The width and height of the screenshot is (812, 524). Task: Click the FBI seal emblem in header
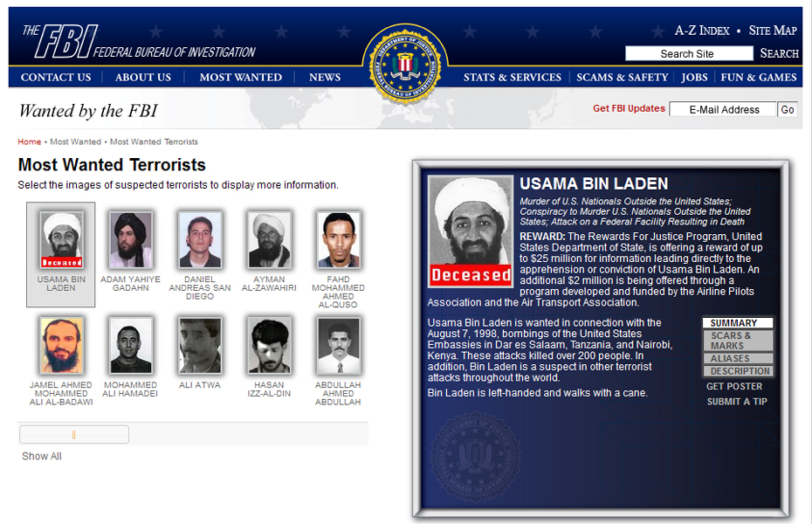coord(405,65)
